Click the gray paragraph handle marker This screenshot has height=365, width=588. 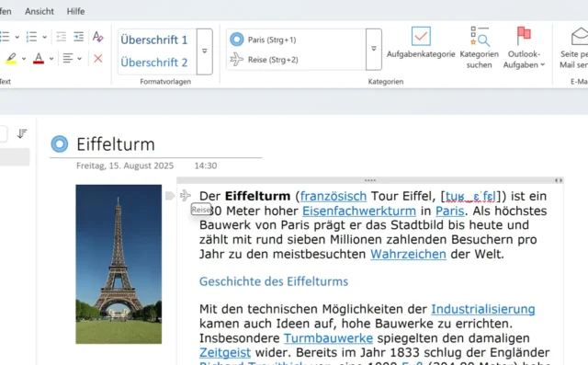[x=169, y=196]
